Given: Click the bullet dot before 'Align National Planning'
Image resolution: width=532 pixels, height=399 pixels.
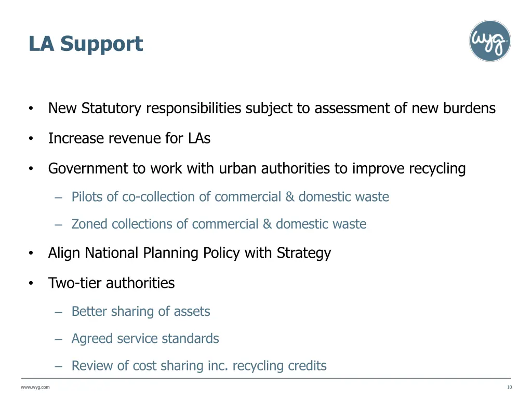Looking at the screenshot, I should click(31, 254).
